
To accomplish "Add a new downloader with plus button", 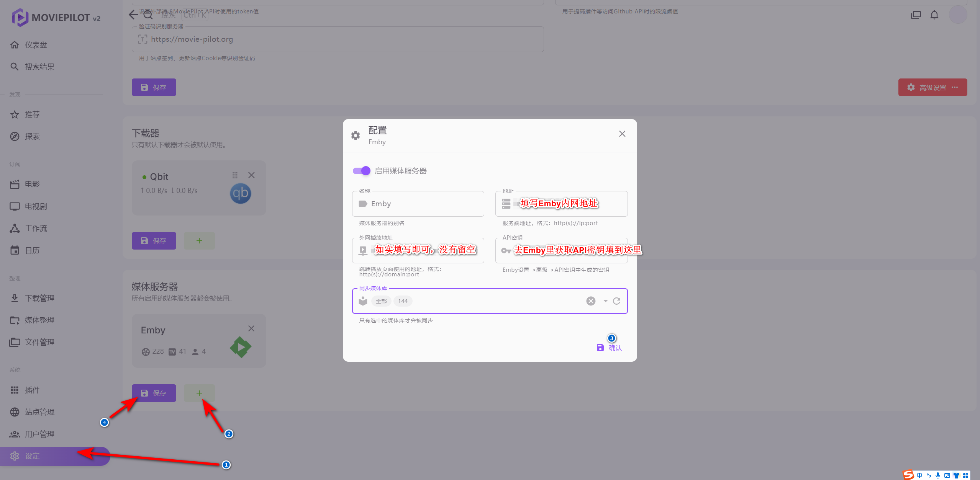I will [199, 241].
